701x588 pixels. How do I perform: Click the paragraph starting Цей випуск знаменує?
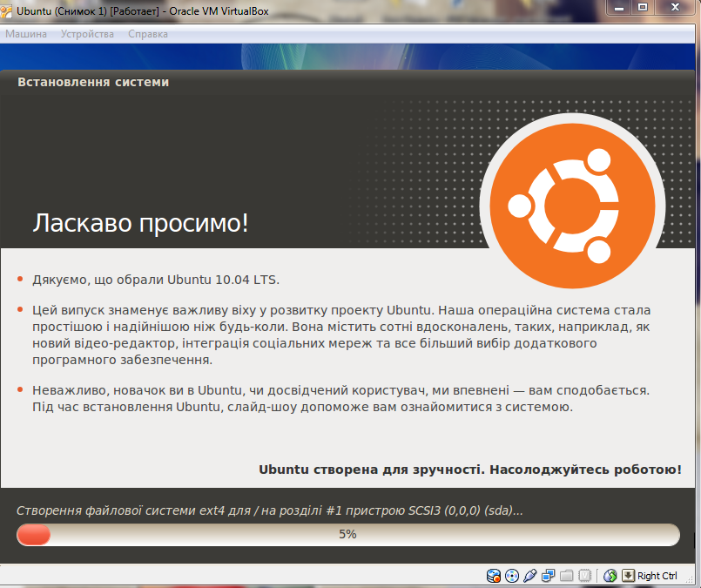(341, 335)
